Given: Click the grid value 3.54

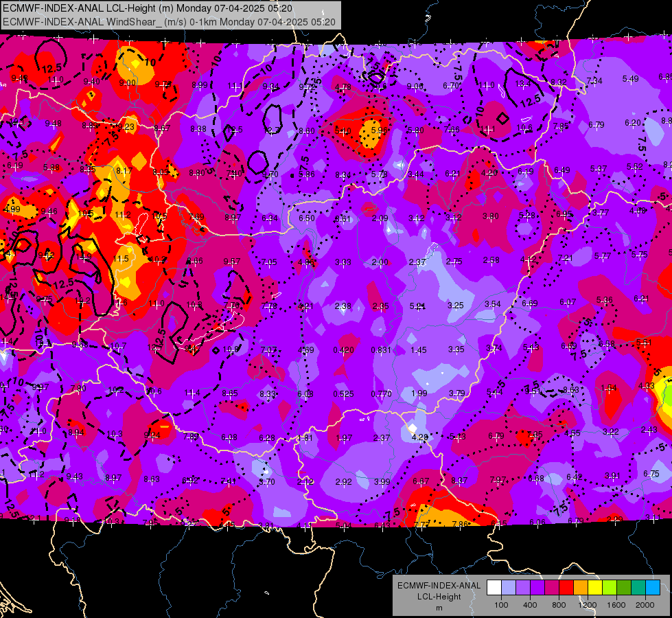Looking at the screenshot, I should tap(492, 304).
